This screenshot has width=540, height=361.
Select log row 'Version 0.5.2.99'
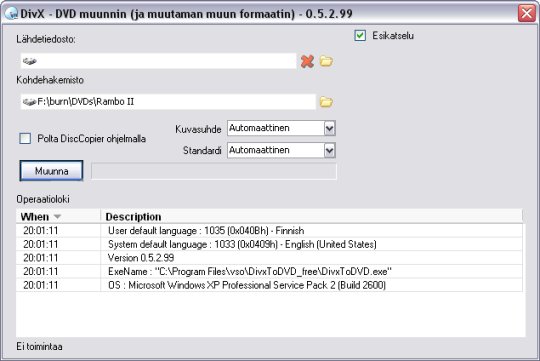pos(269,258)
